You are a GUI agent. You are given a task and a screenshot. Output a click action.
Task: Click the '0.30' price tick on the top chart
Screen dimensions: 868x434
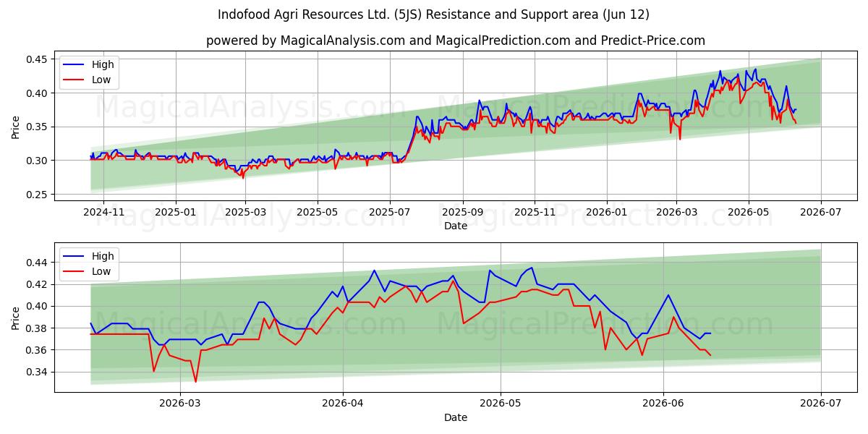38,161
